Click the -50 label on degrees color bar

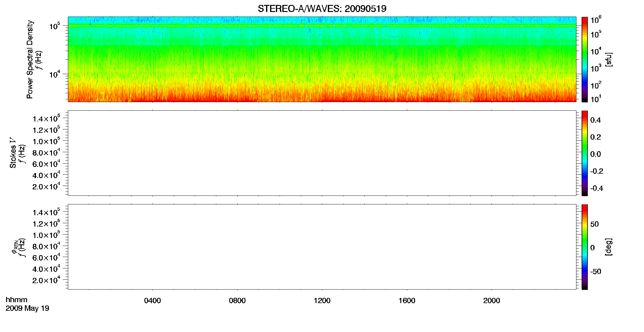coord(595,272)
